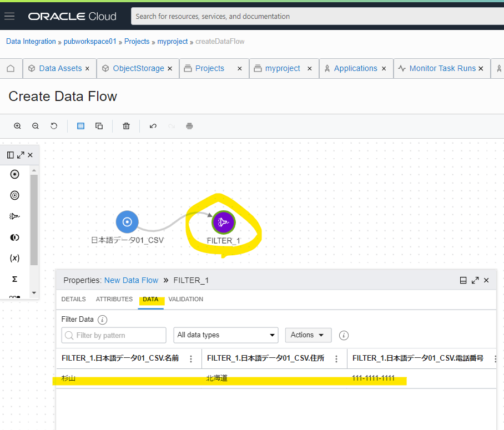Open the Actions dropdown menu
Viewport: 504px width, 430px height.
tap(308, 335)
